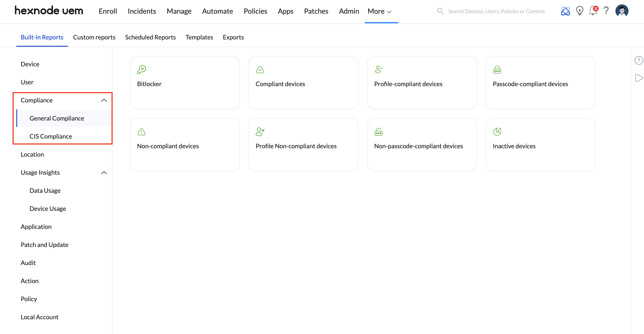This screenshot has width=644, height=334.
Task: Click the Compliant devices checkmark icon
Action: pos(260,69)
